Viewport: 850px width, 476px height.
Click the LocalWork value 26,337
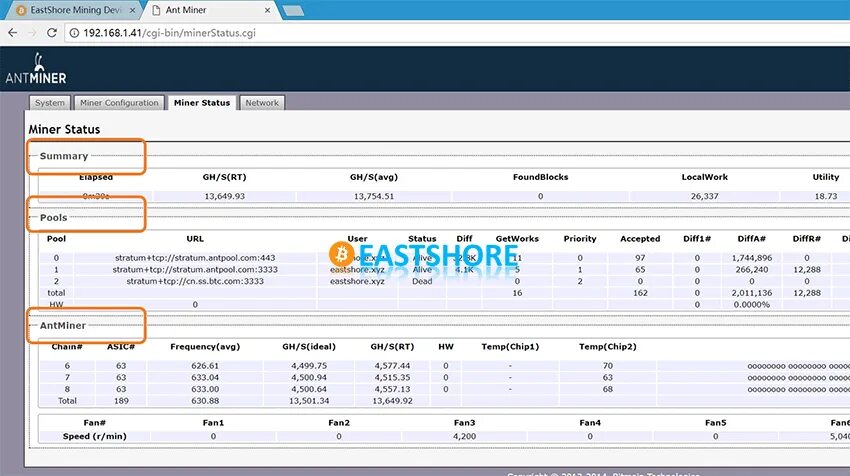coord(704,196)
